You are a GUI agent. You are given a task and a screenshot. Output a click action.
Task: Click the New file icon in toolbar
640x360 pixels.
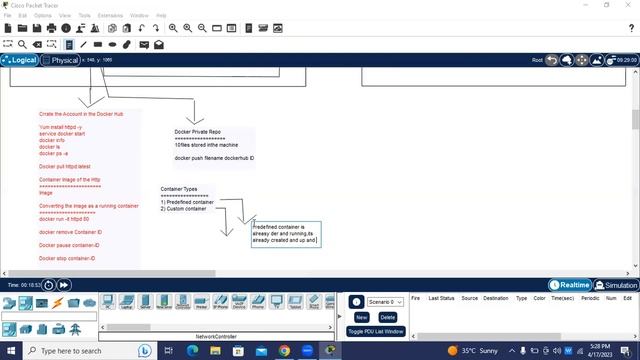click(8, 28)
